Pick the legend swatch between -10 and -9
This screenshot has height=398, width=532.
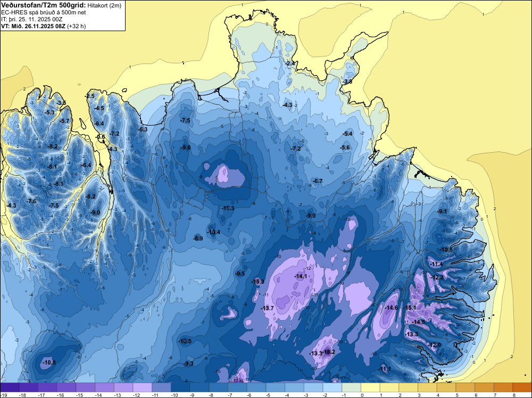[180, 387]
